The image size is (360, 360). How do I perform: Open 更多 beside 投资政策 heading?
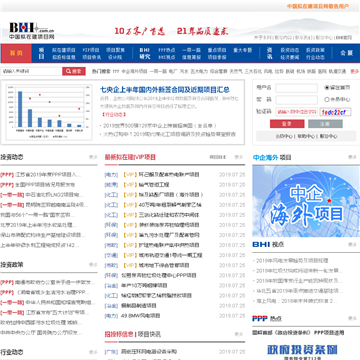click(x=93, y=265)
